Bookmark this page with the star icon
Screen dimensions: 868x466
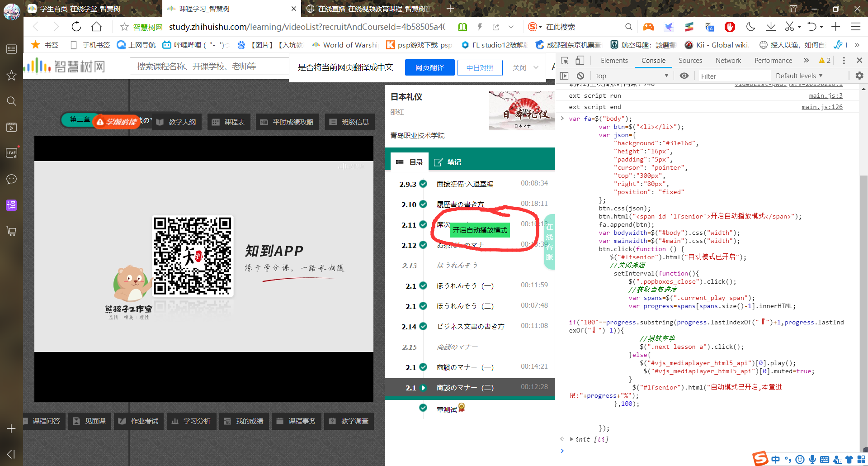point(124,27)
